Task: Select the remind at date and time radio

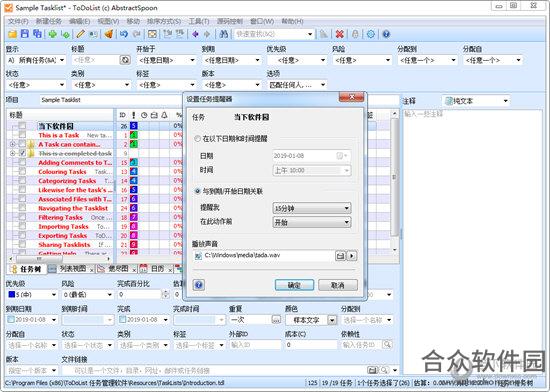Action: [197, 139]
